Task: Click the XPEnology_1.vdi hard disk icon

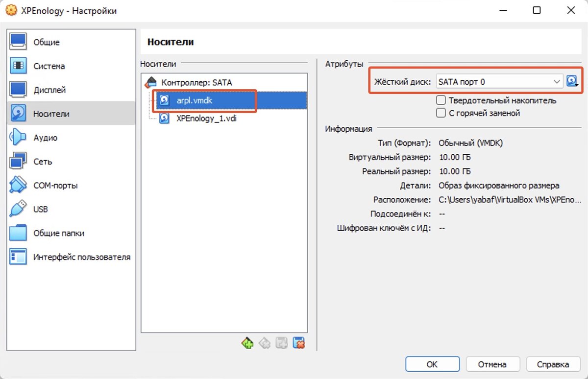Action: (x=165, y=118)
